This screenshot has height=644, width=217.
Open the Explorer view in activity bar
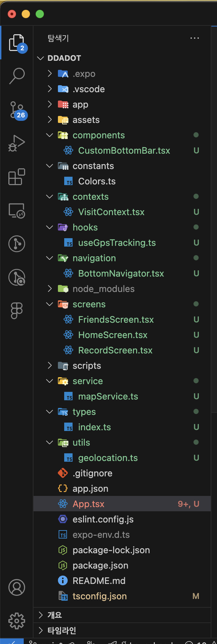pos(17,43)
